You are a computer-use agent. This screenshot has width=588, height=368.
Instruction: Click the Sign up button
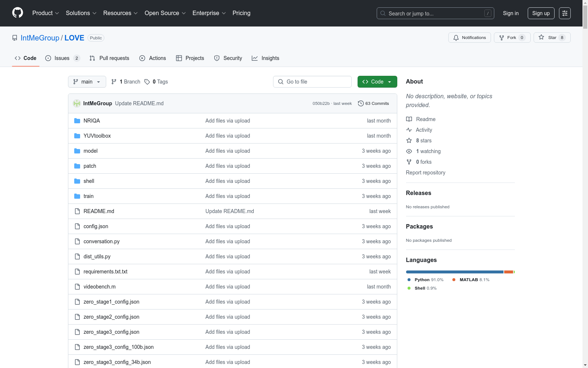[x=541, y=13]
